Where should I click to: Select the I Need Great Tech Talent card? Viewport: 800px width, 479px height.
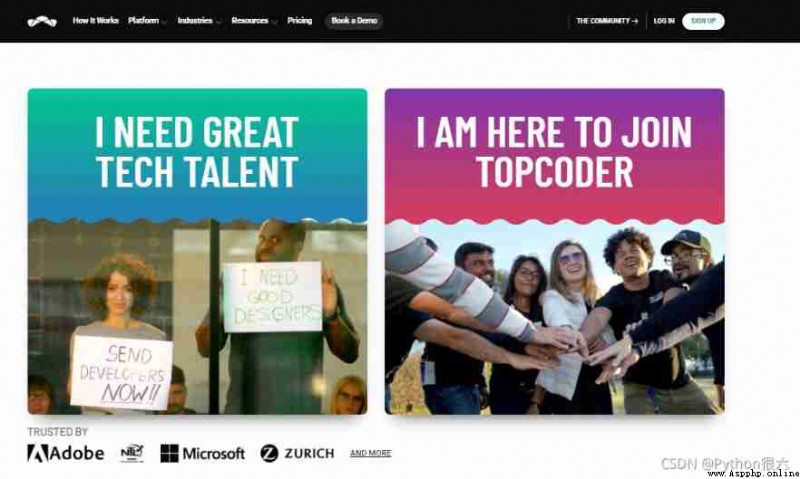coord(197,251)
